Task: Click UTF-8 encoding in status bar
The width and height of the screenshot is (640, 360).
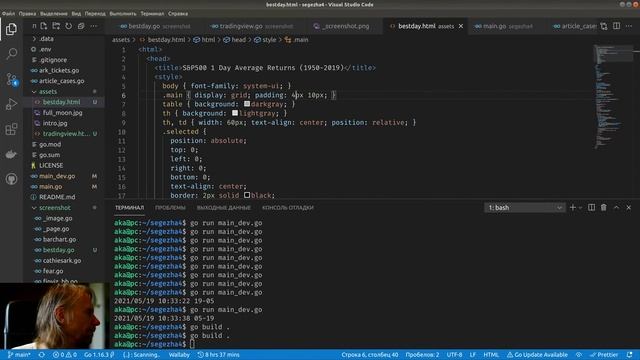Action: coord(454,355)
